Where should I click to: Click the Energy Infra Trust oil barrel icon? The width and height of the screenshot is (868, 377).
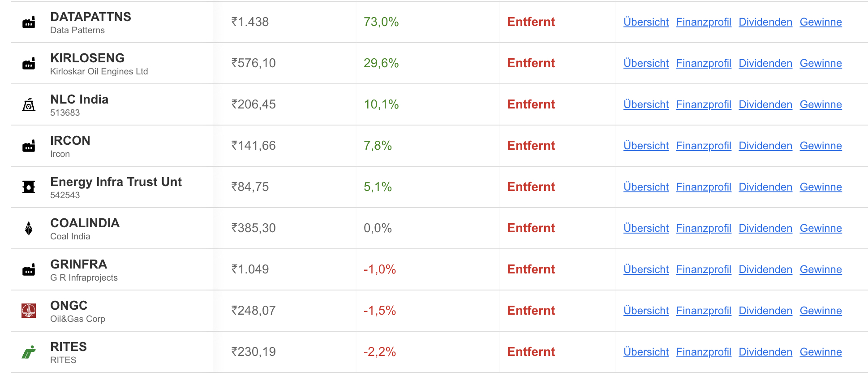29,187
